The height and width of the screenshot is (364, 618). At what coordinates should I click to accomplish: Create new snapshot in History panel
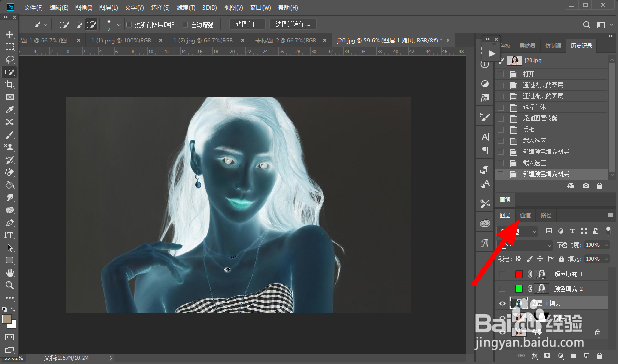point(586,185)
